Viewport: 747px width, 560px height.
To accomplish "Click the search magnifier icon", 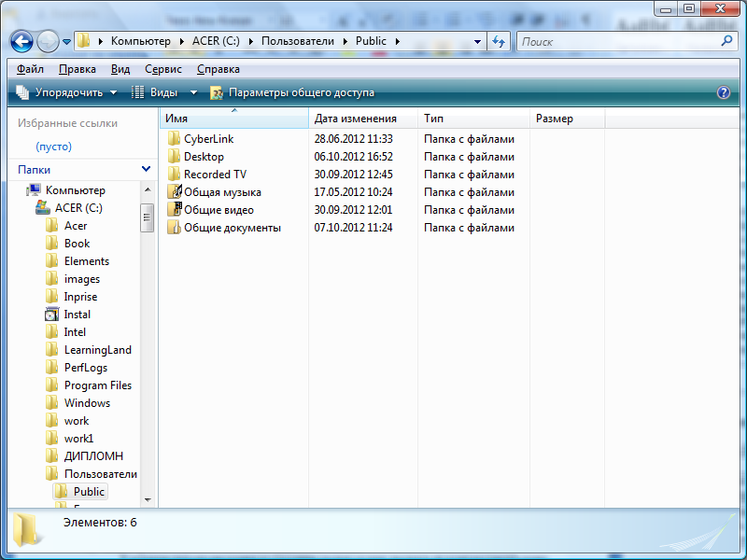I will [727, 41].
